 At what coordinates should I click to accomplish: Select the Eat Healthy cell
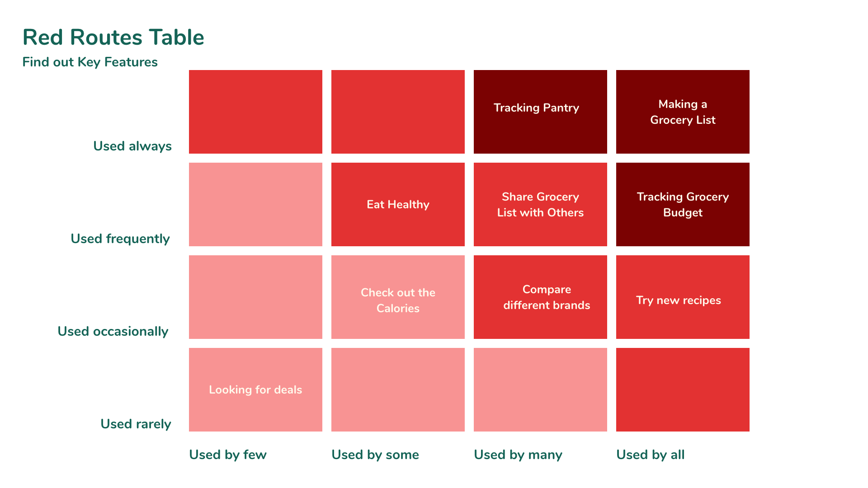[x=398, y=204]
